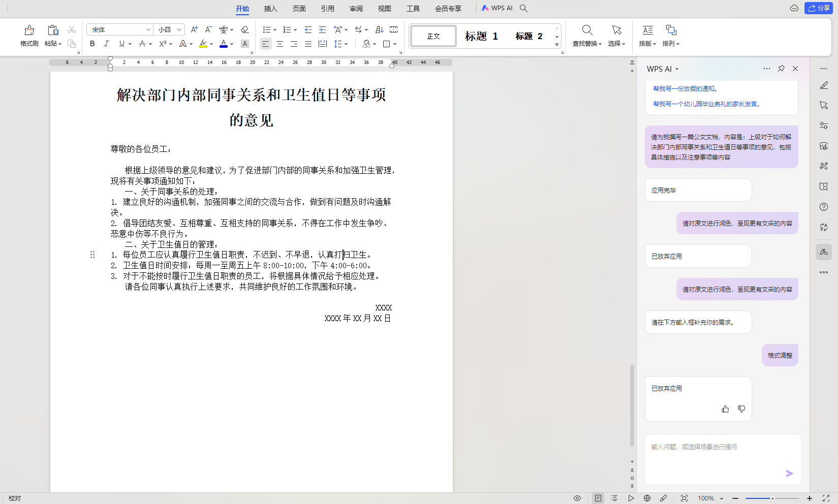Toggle align-left paragraph alignment

(x=265, y=44)
